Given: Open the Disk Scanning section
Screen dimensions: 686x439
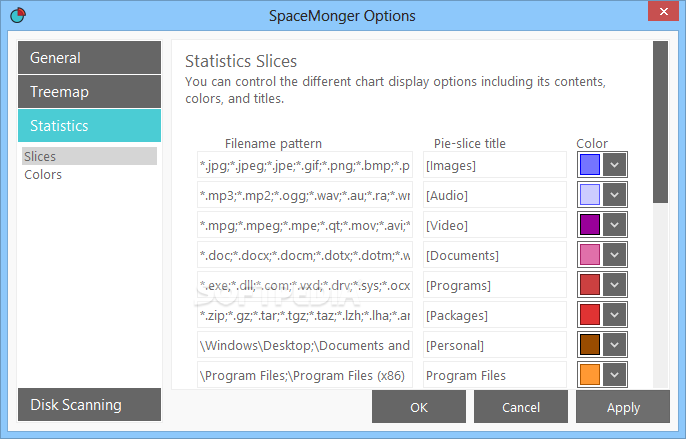Looking at the screenshot, I should [89, 405].
